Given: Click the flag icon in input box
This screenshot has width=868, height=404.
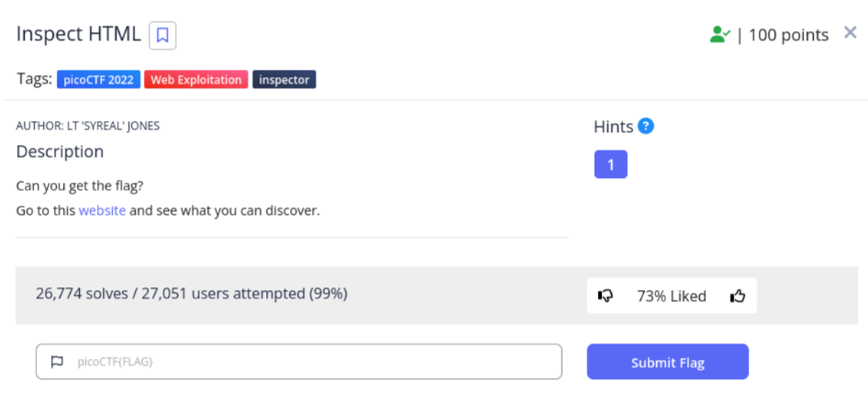Looking at the screenshot, I should pyautogui.click(x=57, y=362).
